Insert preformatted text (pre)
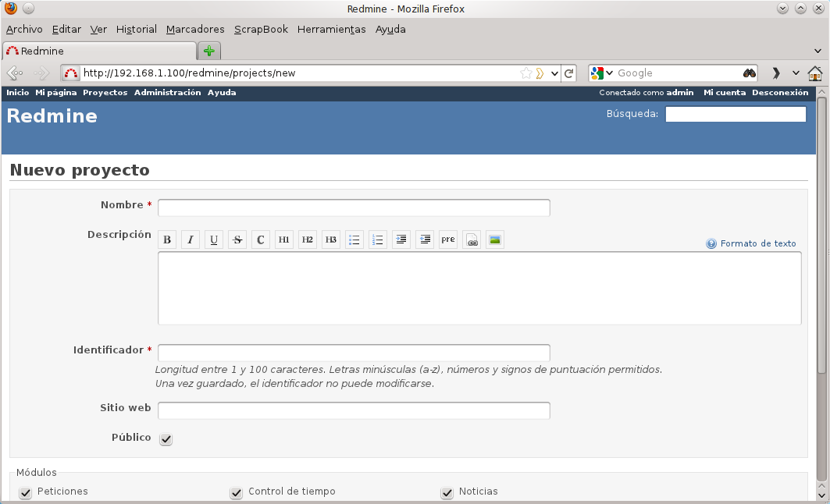Image resolution: width=830 pixels, height=504 pixels. [x=448, y=240]
